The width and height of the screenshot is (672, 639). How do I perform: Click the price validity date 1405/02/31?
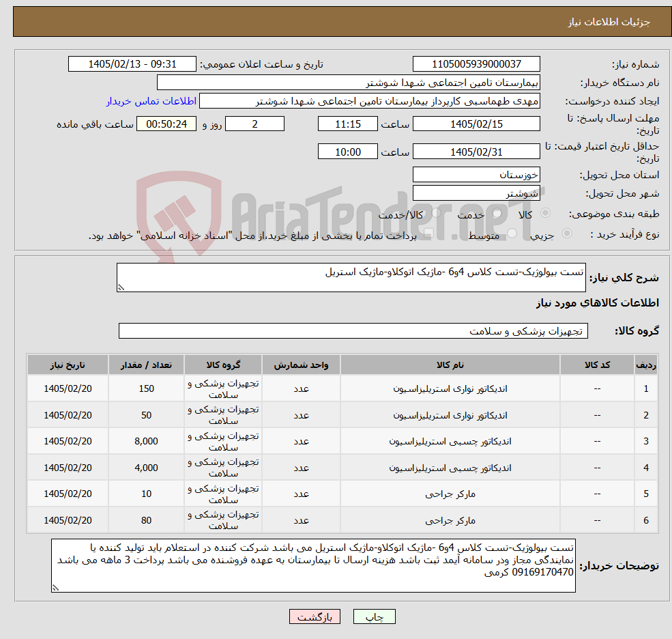tap(476, 152)
